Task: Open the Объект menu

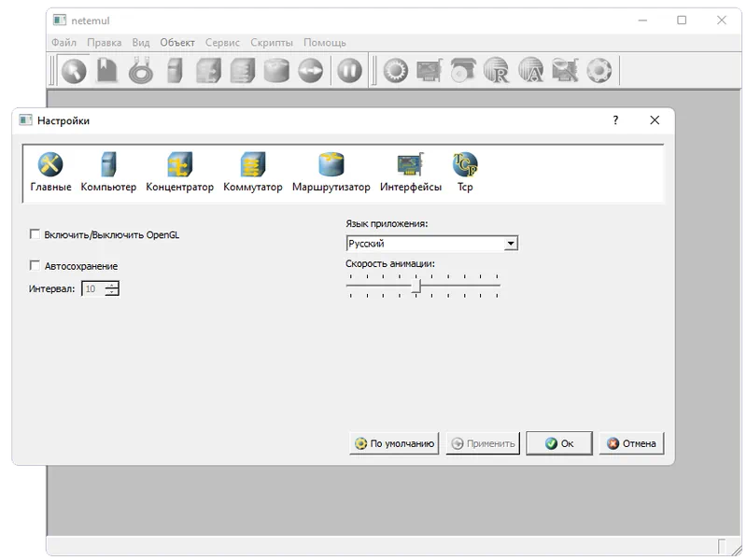Action: click(177, 43)
